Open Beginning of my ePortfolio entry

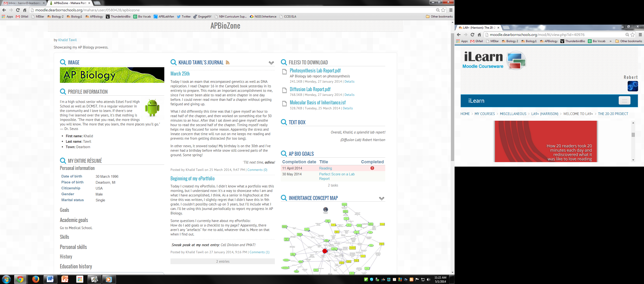tap(192, 178)
